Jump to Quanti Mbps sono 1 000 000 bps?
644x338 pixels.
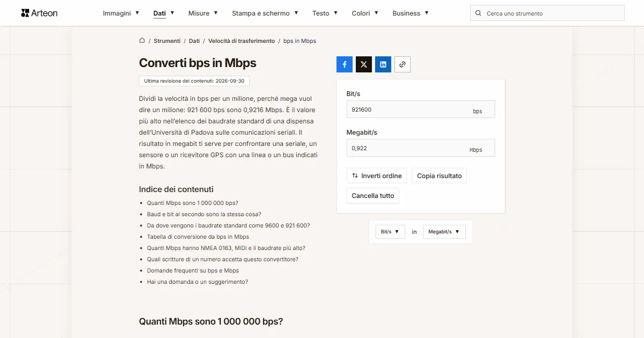click(193, 203)
